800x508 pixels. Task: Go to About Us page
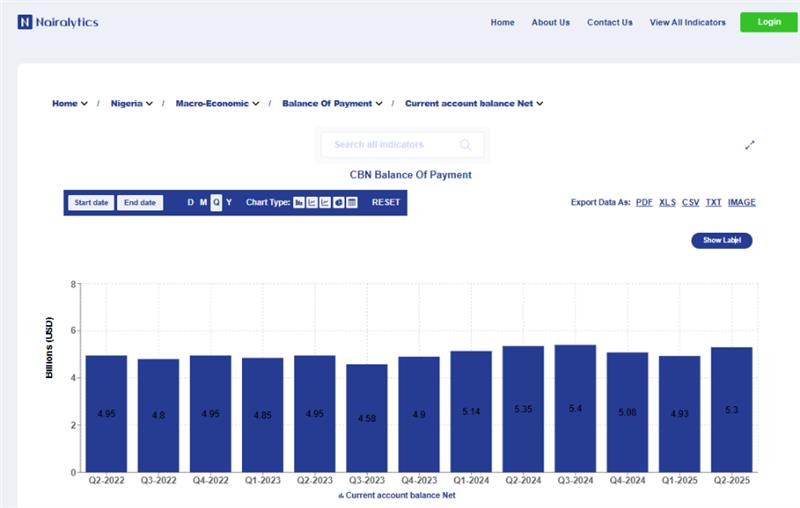[x=550, y=22]
